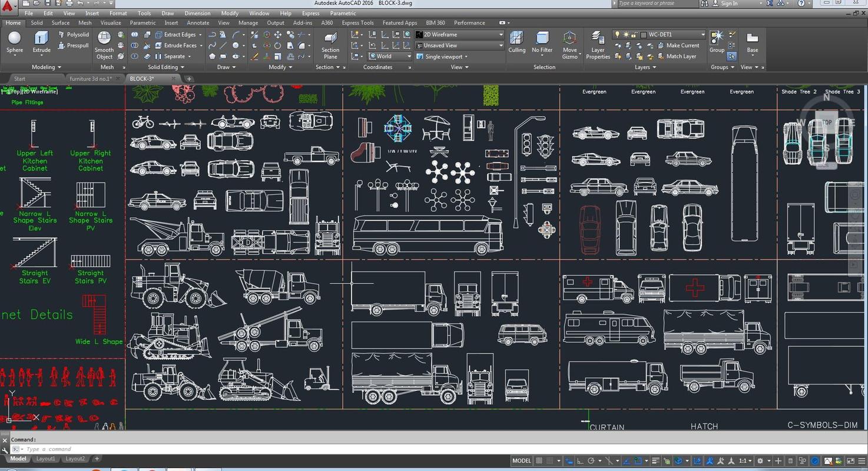
Task: Open the Express menu
Action: tap(311, 13)
